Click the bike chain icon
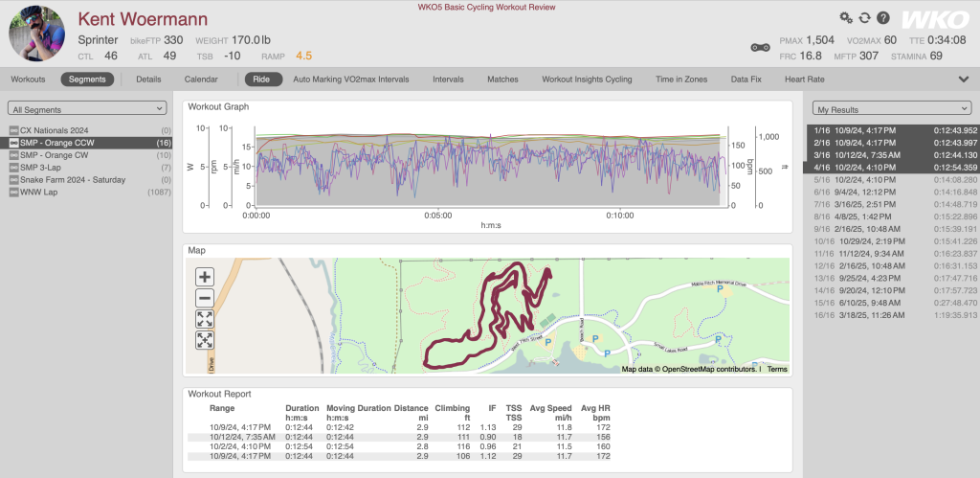980x478 pixels. point(761,46)
